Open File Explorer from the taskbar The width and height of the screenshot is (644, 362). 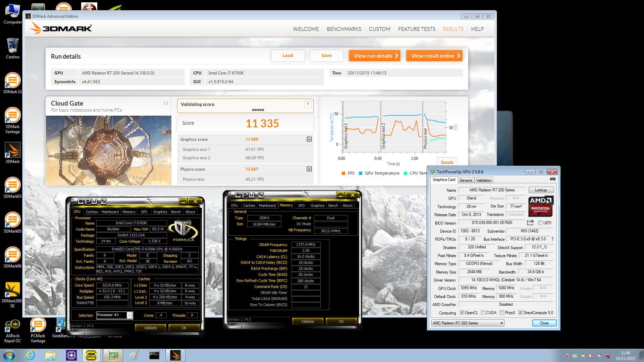(51, 355)
